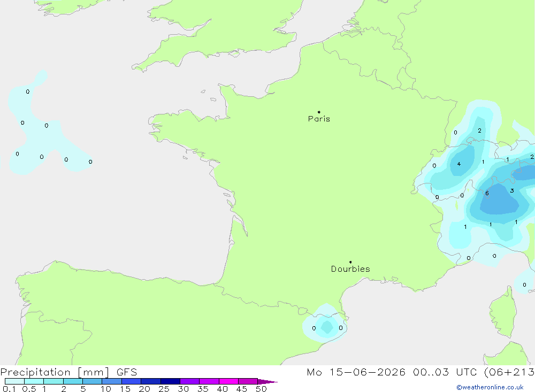Click the Paris city label
This screenshot has height=392, width=535.
click(x=319, y=119)
